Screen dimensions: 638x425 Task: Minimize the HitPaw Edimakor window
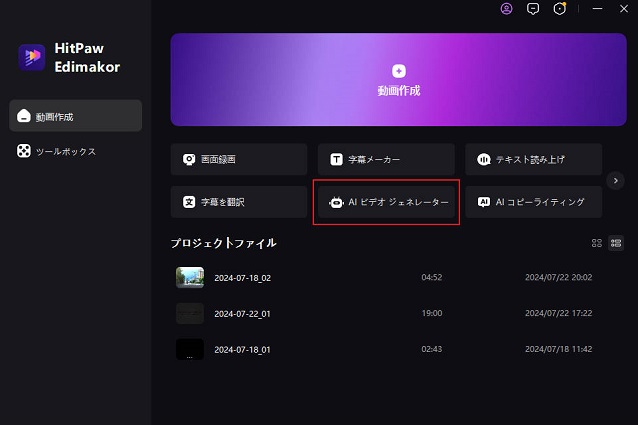tap(597, 9)
